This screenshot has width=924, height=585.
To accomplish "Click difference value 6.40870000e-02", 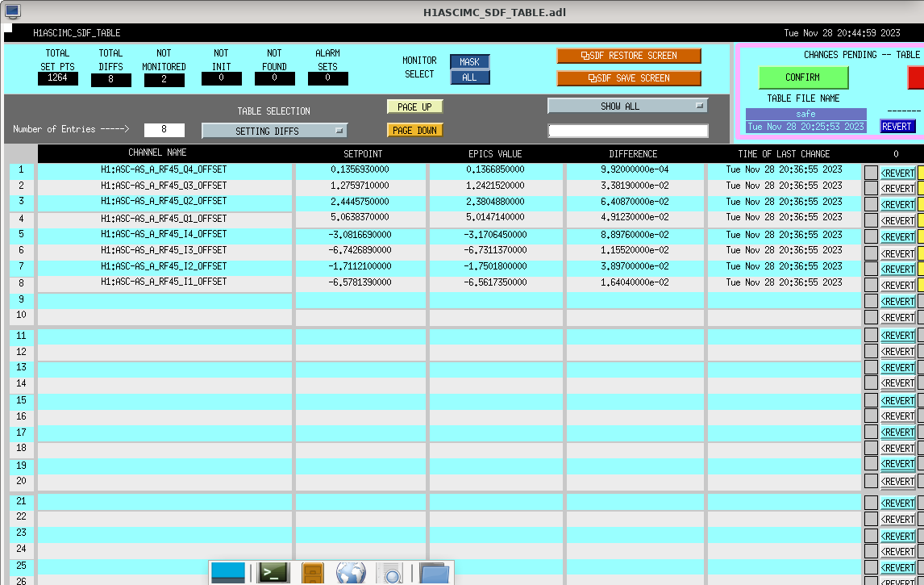I will click(635, 202).
